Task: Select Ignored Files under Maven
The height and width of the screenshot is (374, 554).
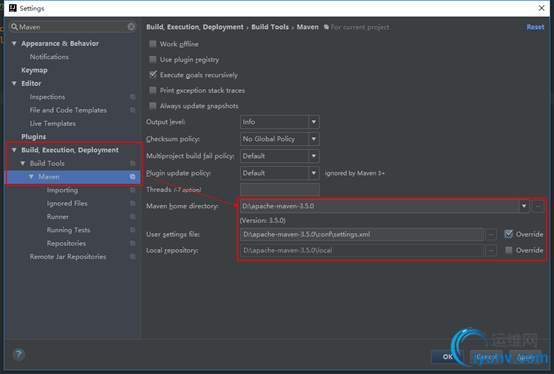Action: (67, 203)
